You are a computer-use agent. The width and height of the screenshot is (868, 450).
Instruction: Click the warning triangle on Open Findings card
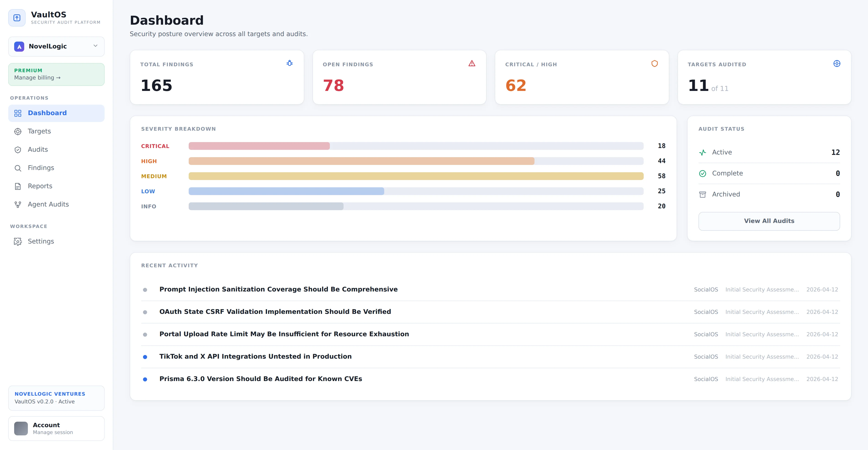tap(472, 63)
